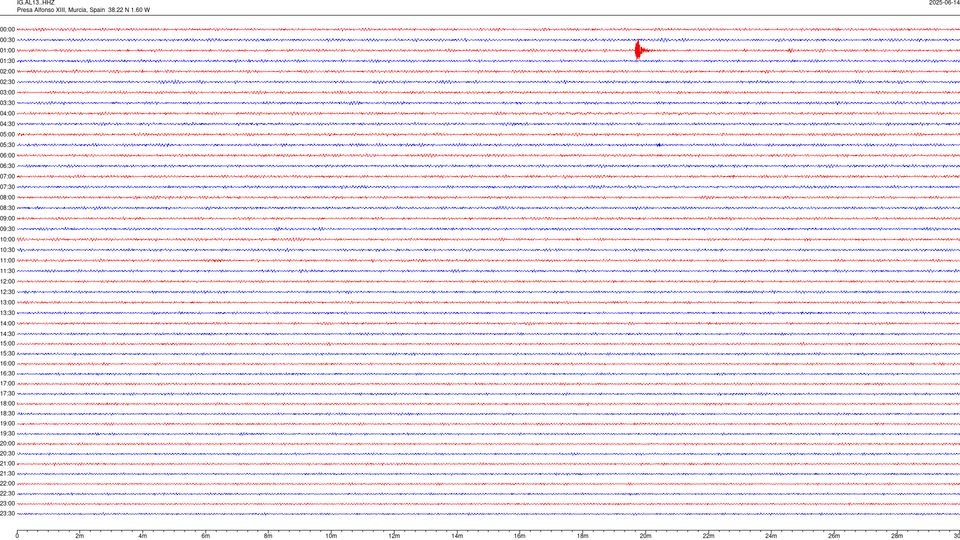The width and height of the screenshot is (960, 540).
Task: Select the 17:00 time label
Action: 7,384
